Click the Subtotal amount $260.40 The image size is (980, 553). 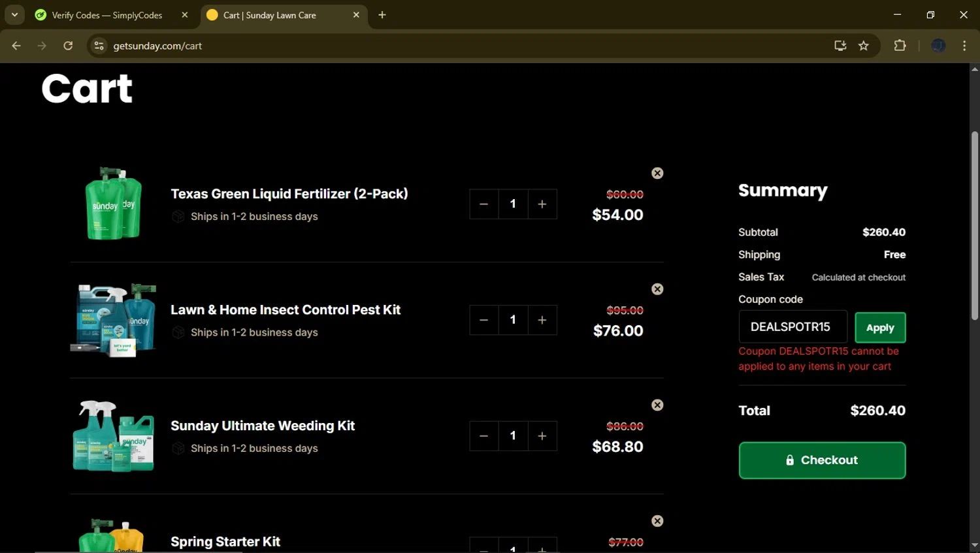tap(884, 232)
